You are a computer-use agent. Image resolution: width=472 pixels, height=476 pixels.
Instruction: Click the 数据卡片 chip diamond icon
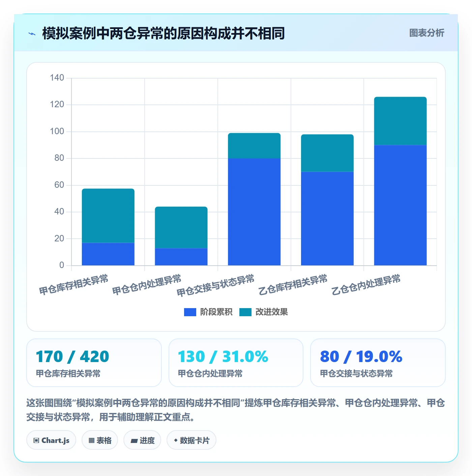tap(176, 440)
